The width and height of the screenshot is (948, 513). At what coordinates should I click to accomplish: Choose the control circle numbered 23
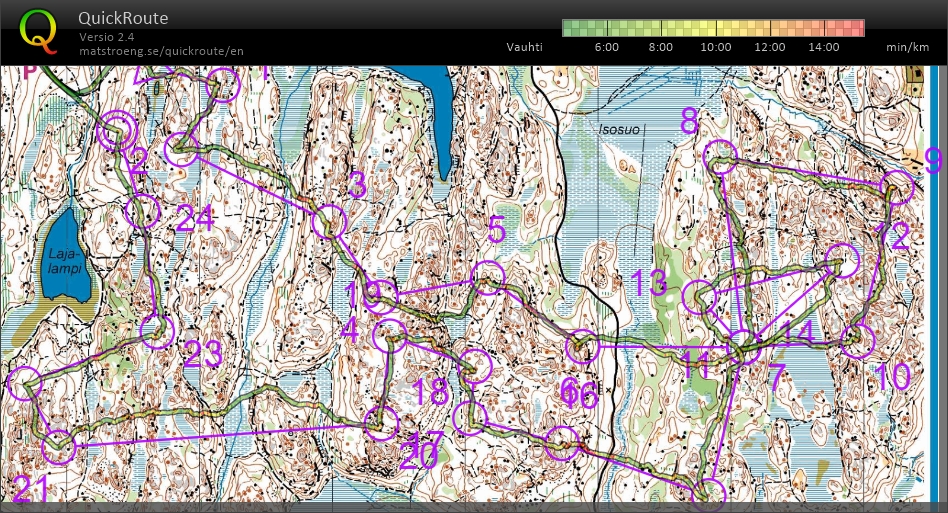(x=155, y=331)
